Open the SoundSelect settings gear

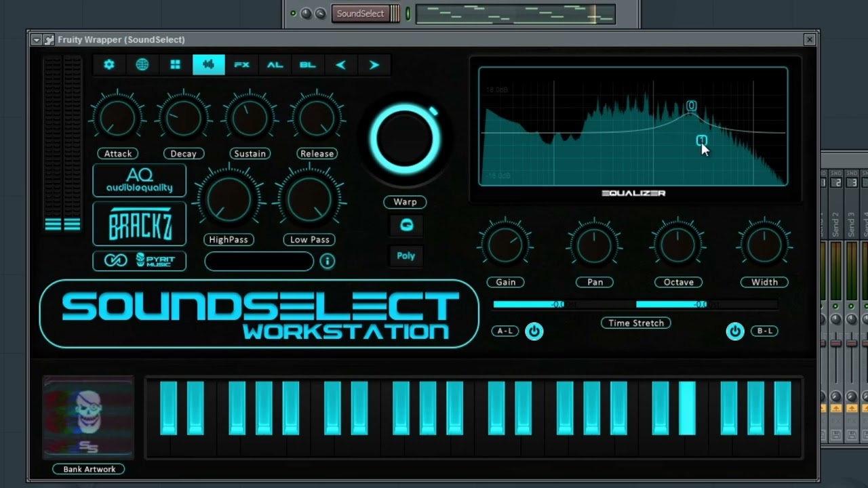(x=108, y=65)
